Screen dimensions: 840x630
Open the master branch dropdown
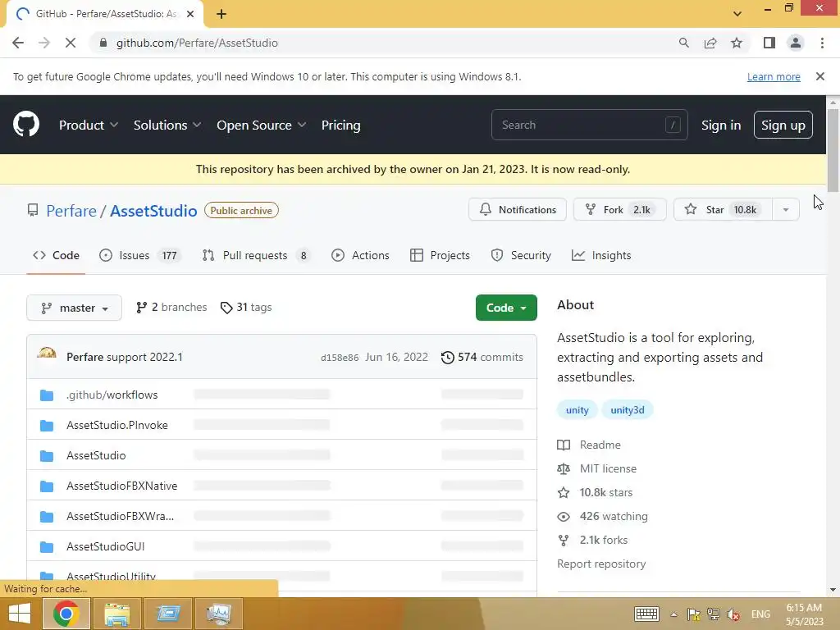coord(74,308)
